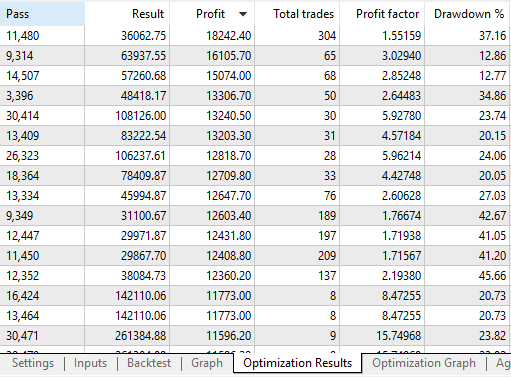Click result value 108126.00

pos(141,116)
